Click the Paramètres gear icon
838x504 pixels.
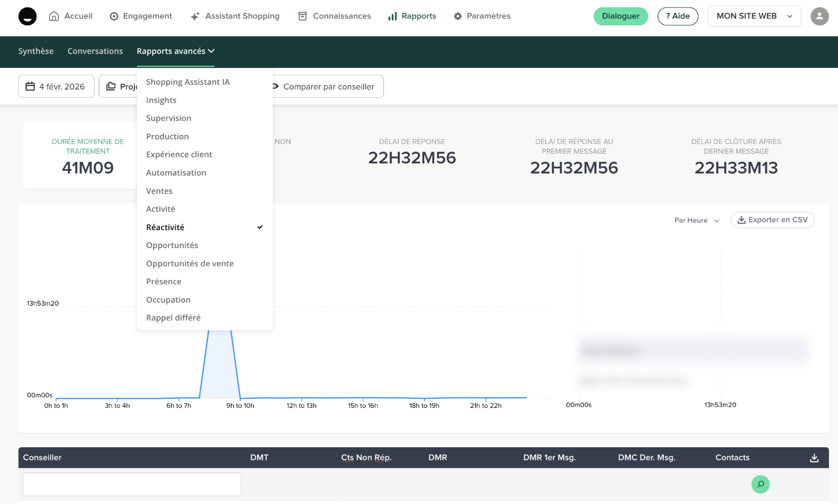point(457,16)
